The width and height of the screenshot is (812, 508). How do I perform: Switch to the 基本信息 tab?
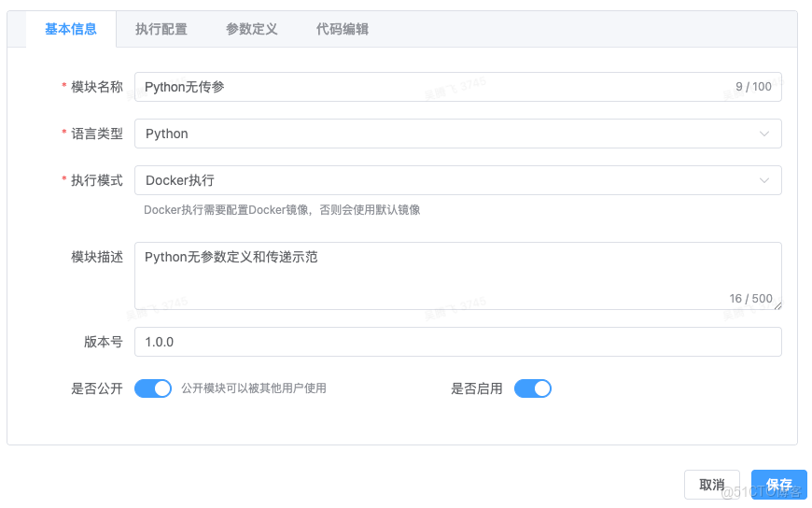click(71, 29)
